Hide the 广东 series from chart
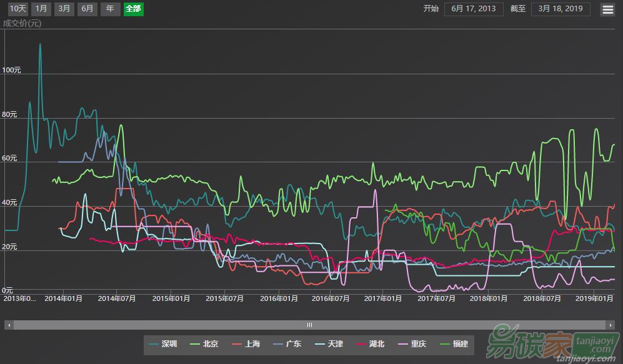Image resolution: width=623 pixels, height=364 pixels. 288,343
